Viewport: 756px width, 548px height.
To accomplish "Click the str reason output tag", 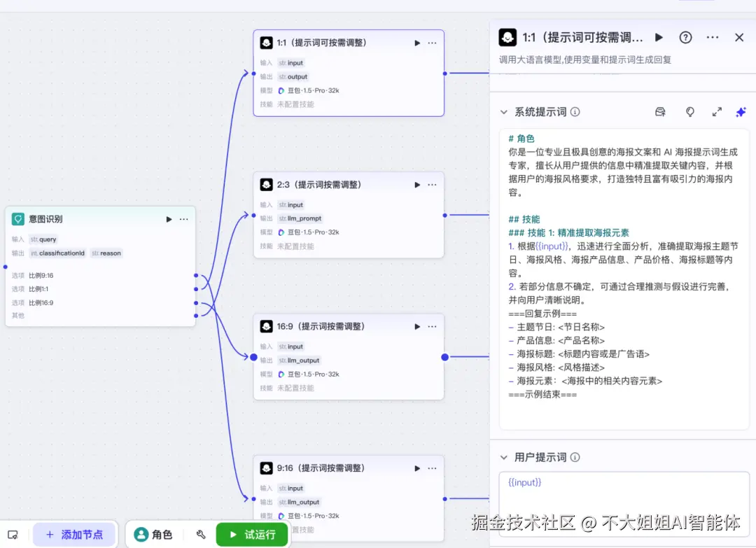I will pos(106,253).
